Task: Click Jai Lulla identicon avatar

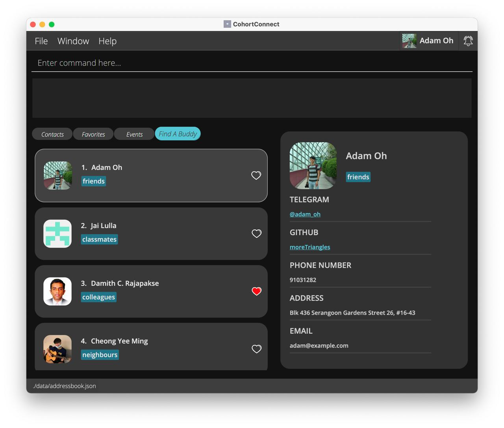Action: [57, 234]
